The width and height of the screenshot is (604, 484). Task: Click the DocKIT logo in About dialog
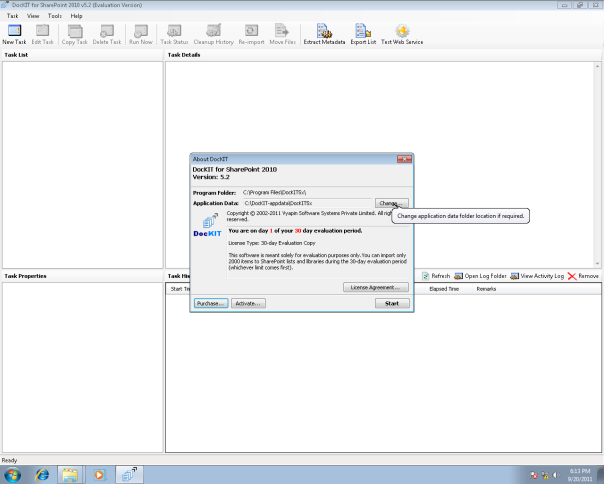point(207,225)
